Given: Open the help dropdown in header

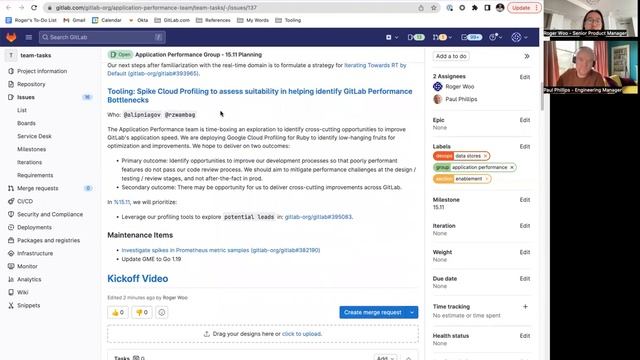Looking at the screenshot, I should [x=496, y=37].
